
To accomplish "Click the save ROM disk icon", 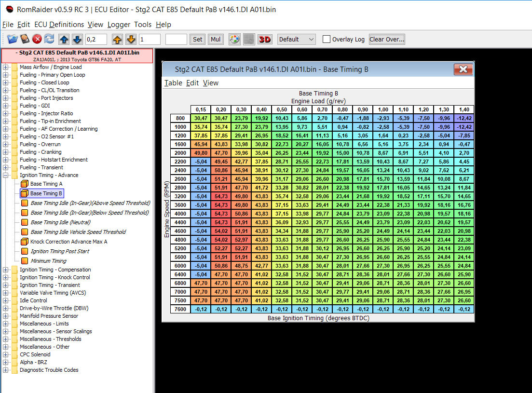I will [x=25, y=39].
